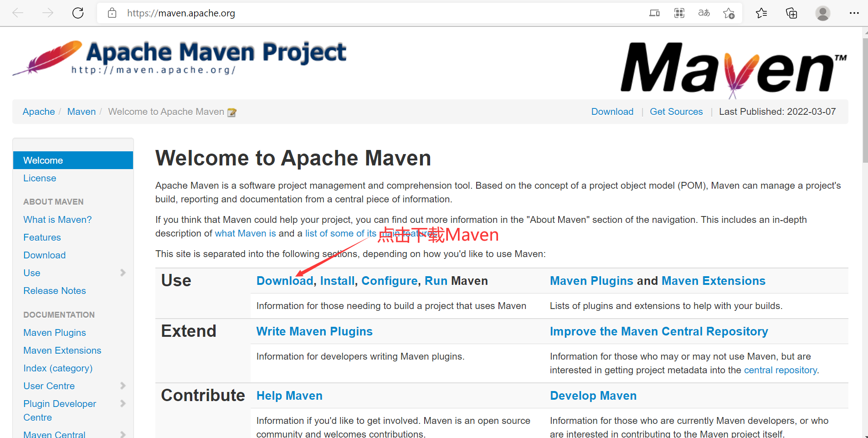The height and width of the screenshot is (438, 868).
Task: Click the Apache feather logo
Action: click(47, 58)
